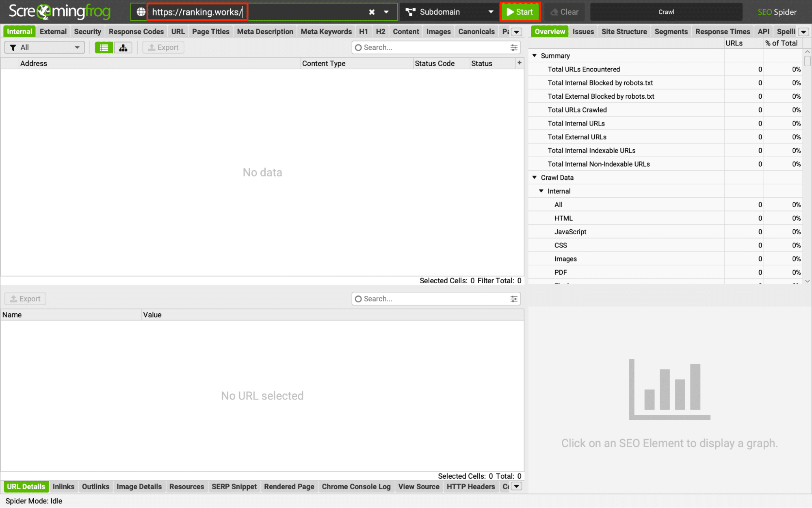Click the Crawl progress bar
812x508 pixels.
(666, 12)
